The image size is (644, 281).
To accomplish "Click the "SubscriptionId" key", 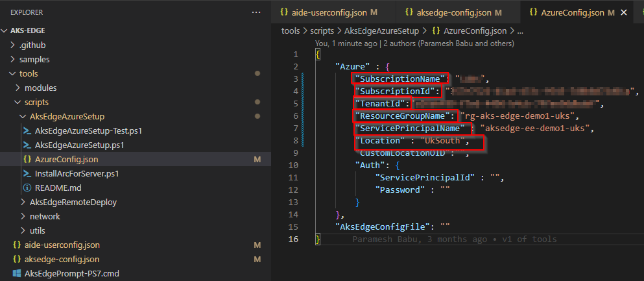I will 395,91.
